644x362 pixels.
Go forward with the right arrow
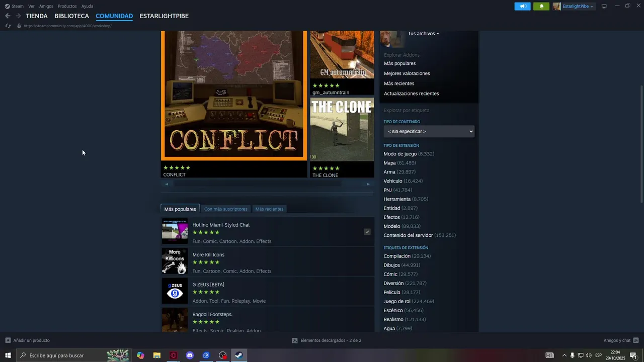click(18, 16)
